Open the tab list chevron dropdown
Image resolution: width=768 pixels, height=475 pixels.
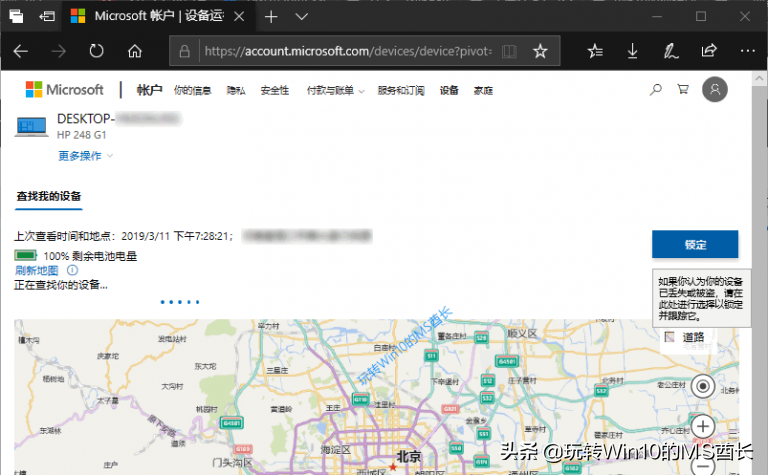point(302,17)
